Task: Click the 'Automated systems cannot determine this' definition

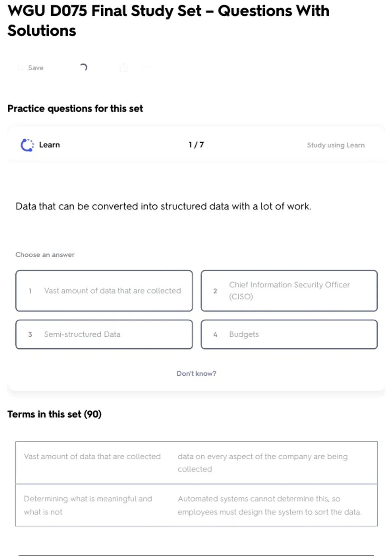Action: [269, 505]
